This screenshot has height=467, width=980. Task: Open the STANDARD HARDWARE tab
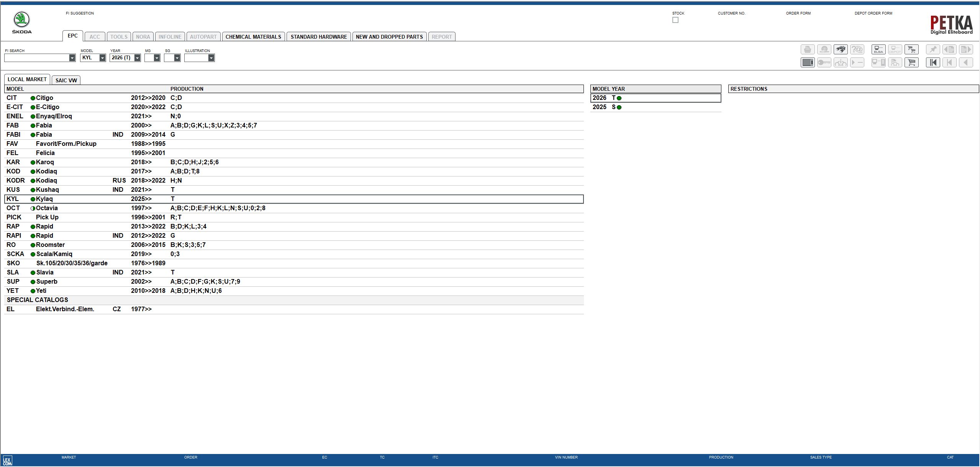(x=319, y=37)
